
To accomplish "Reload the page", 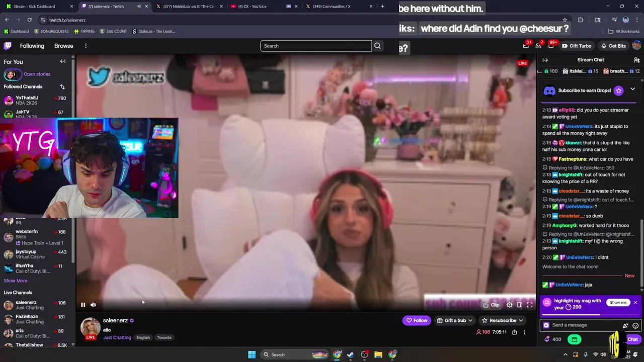I will click(29, 20).
